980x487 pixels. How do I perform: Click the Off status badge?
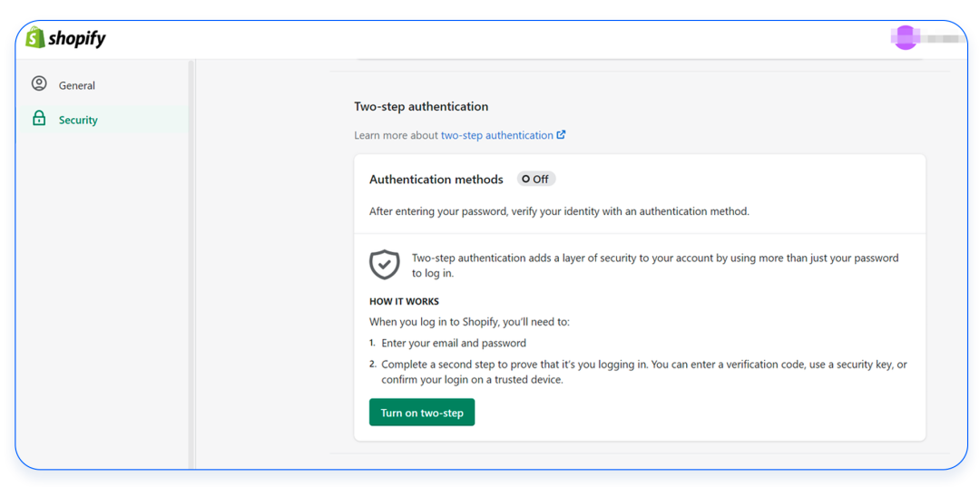(536, 180)
